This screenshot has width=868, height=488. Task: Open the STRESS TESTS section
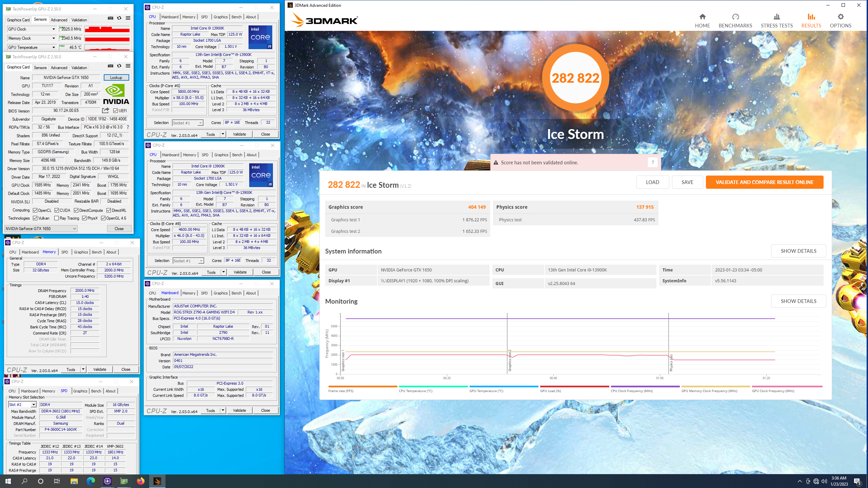tap(777, 21)
